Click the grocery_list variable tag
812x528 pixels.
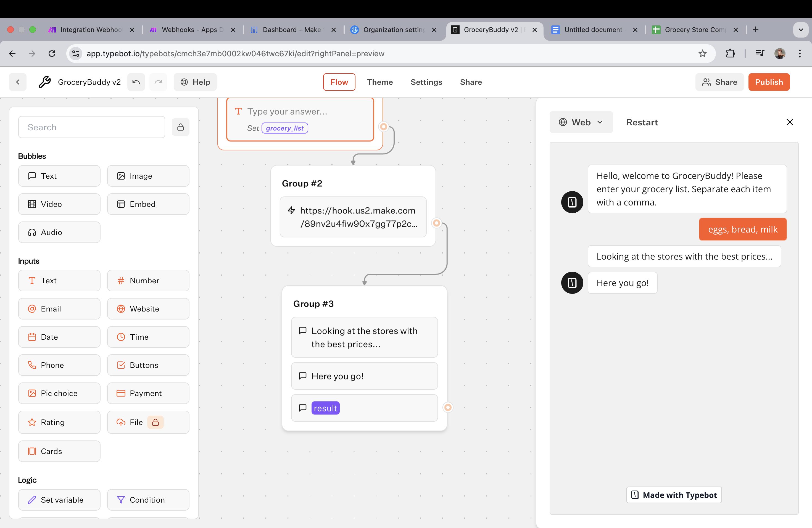click(284, 128)
